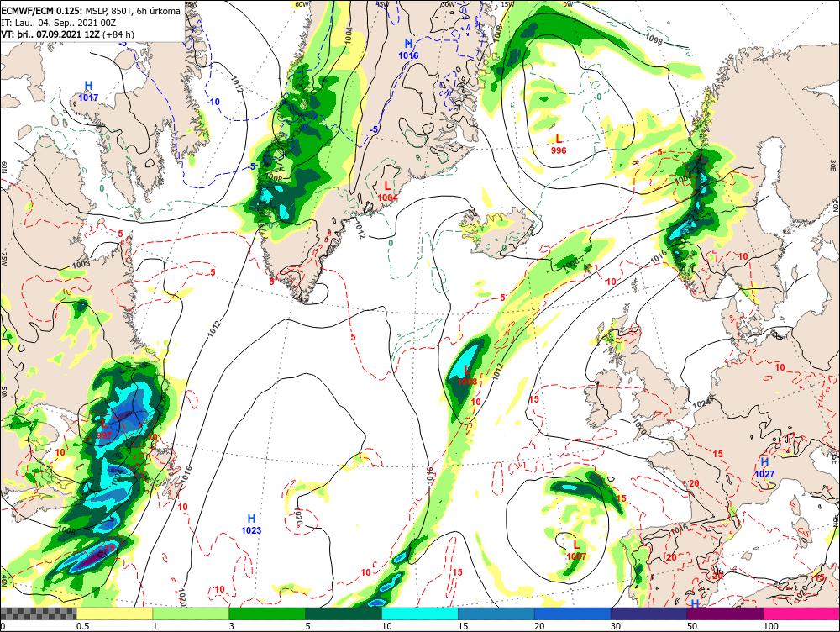Click the low-pressure 'L 1008' marker in mid-Atlantic
Screen dimensions: 840x632
coord(467,375)
